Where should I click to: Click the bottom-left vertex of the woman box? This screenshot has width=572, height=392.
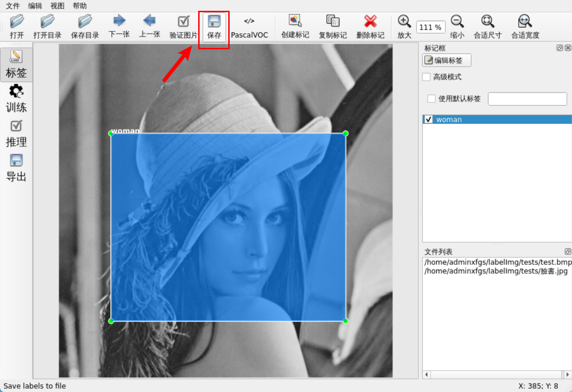(x=111, y=321)
